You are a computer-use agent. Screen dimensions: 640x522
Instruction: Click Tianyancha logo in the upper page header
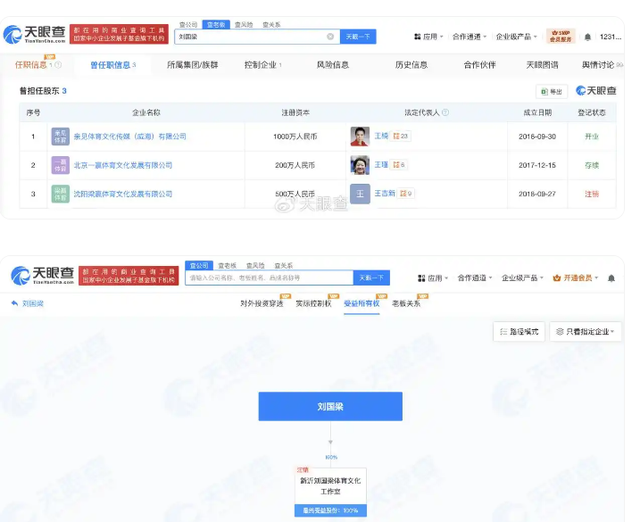(35, 34)
